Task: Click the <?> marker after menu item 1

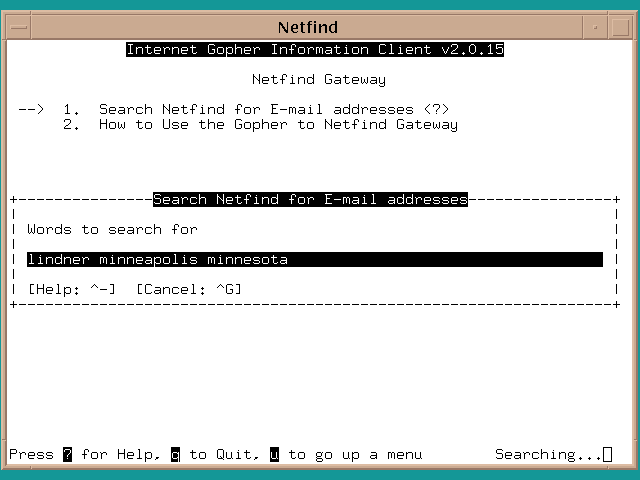Action: tap(435, 109)
